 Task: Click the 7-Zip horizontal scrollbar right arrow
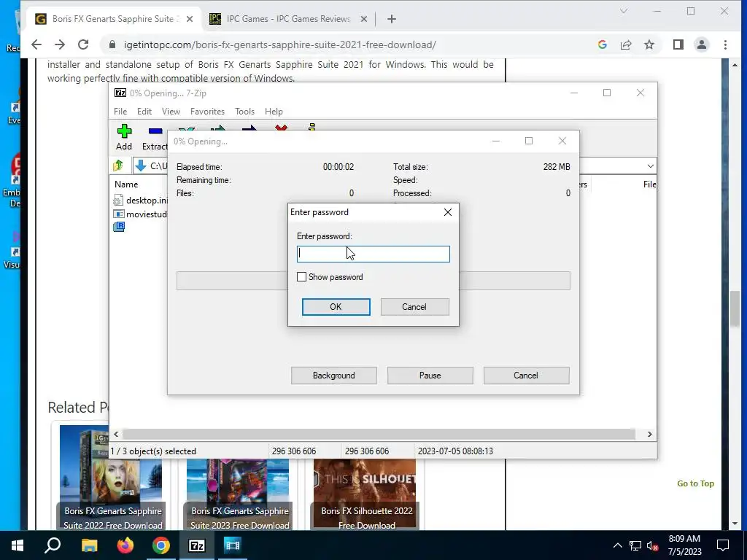click(649, 435)
